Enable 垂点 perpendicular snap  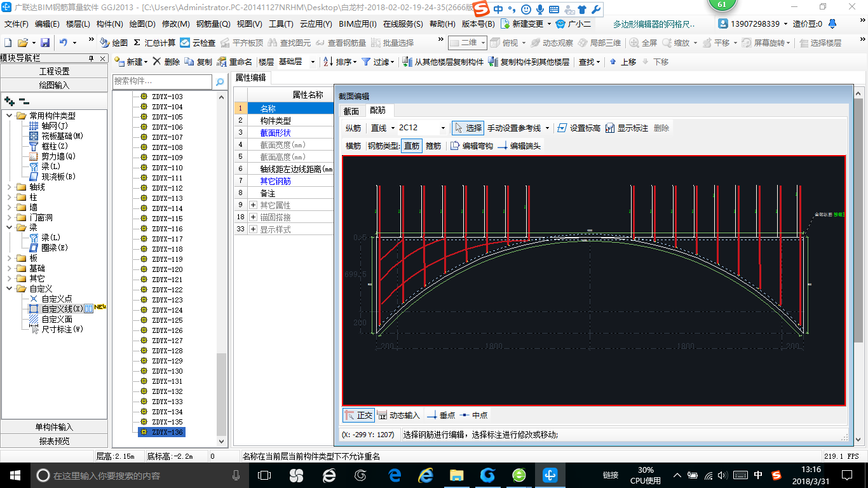tap(440, 415)
